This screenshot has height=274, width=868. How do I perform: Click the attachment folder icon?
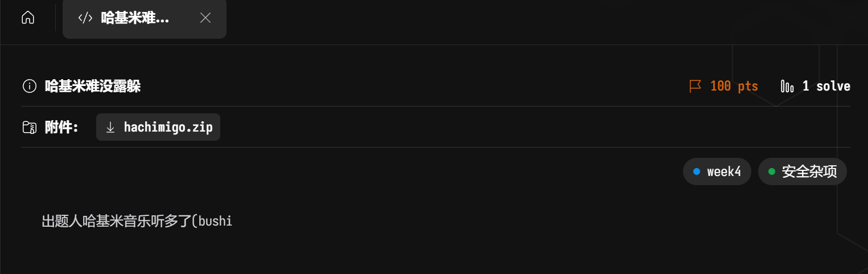28,127
